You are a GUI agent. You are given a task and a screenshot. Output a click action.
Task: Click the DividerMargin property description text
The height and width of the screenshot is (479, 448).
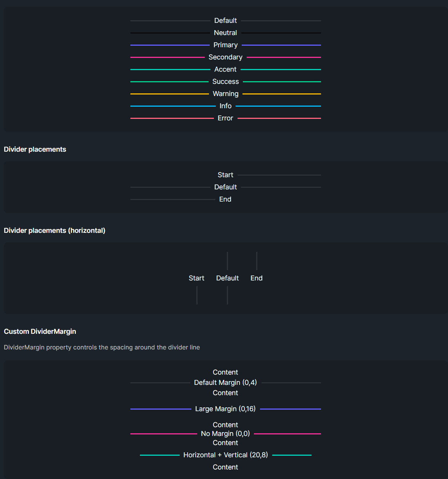coord(102,348)
